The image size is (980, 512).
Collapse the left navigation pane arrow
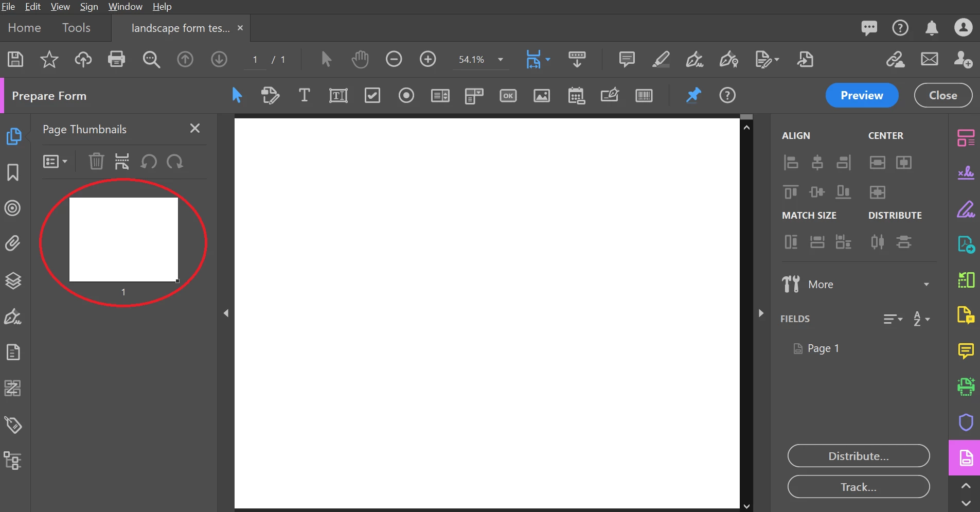click(226, 313)
